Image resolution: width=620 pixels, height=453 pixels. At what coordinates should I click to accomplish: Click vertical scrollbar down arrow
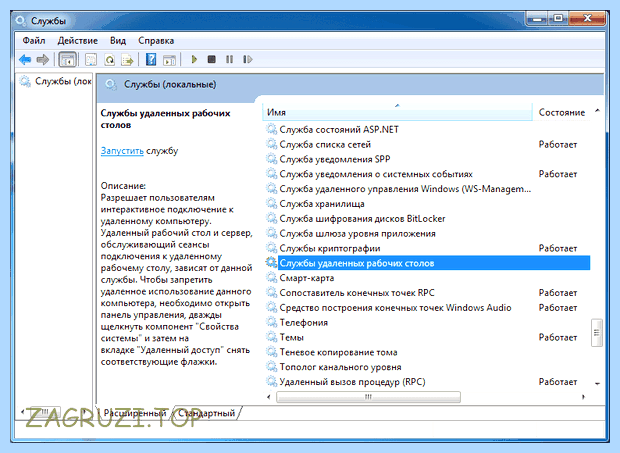tap(597, 383)
